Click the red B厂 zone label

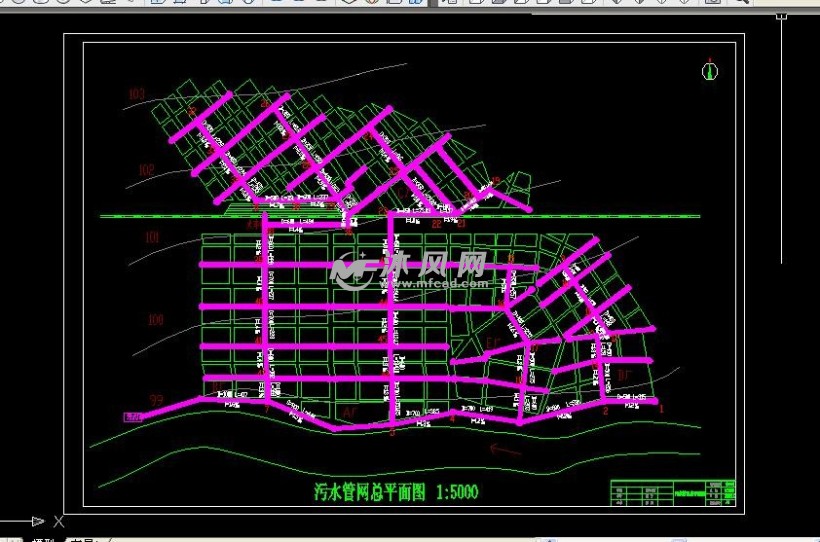tap(623, 375)
